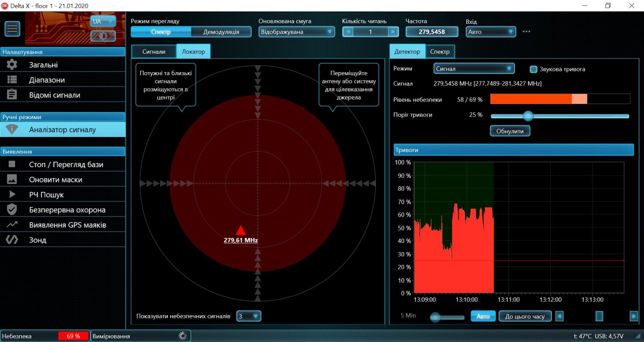Click the clipboard icon for Відомі сигнали

coord(12,95)
